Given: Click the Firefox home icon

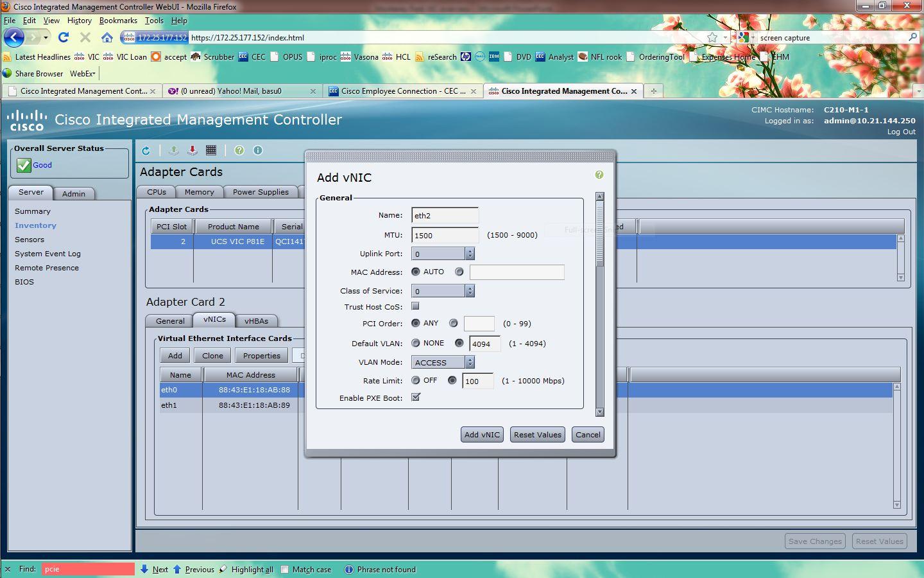Looking at the screenshot, I should click(107, 37).
